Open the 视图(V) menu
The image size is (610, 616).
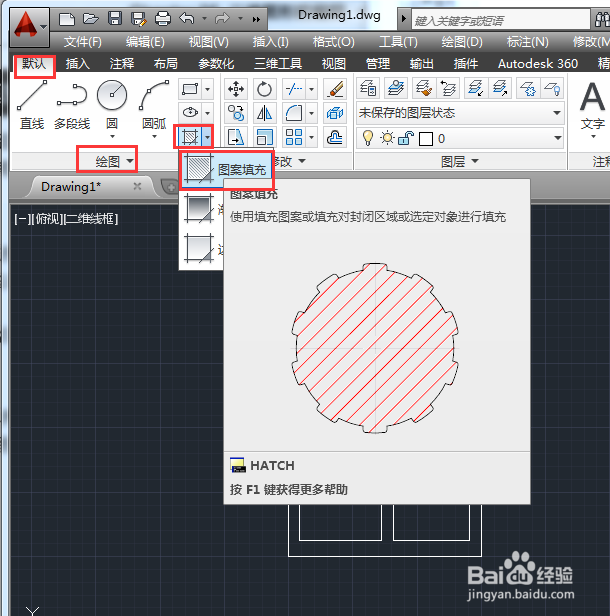208,42
